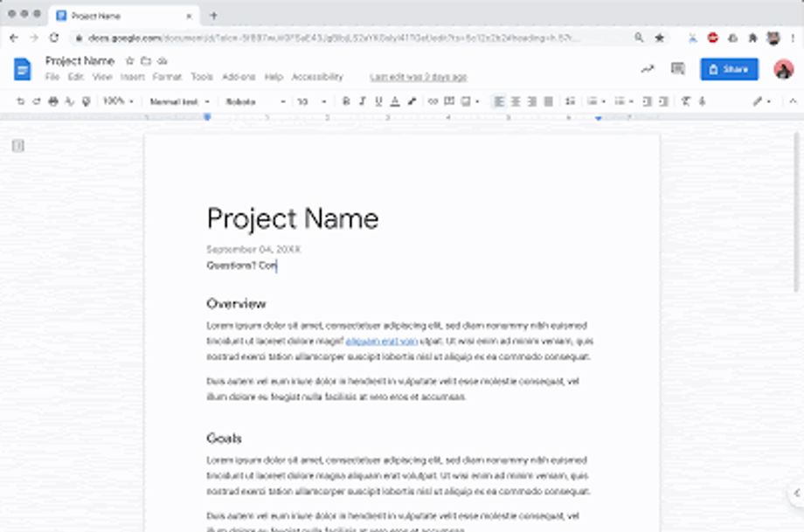Open the Normal text style dropdown
The image size is (804, 532).
[x=179, y=101]
